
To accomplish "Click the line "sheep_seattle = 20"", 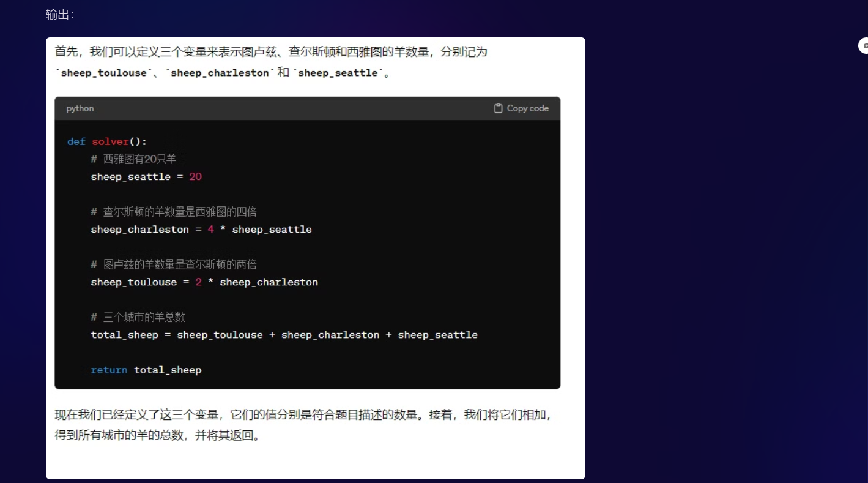I will tap(146, 177).
